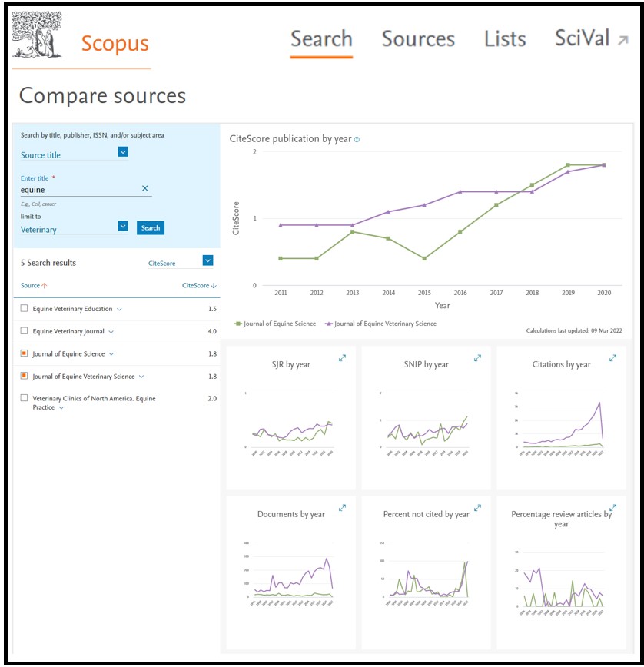Clear the equine title text with X

coord(144,189)
